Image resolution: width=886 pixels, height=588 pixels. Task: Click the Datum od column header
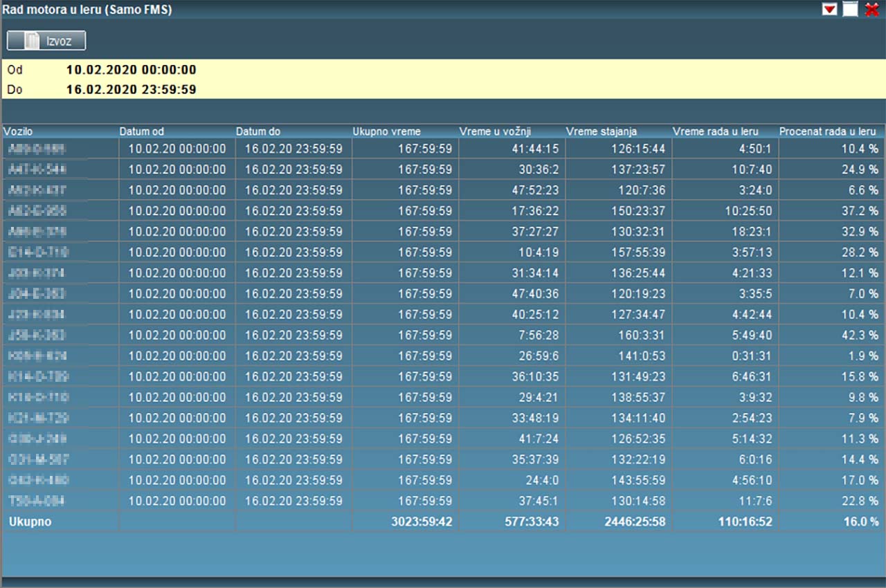[x=142, y=131]
